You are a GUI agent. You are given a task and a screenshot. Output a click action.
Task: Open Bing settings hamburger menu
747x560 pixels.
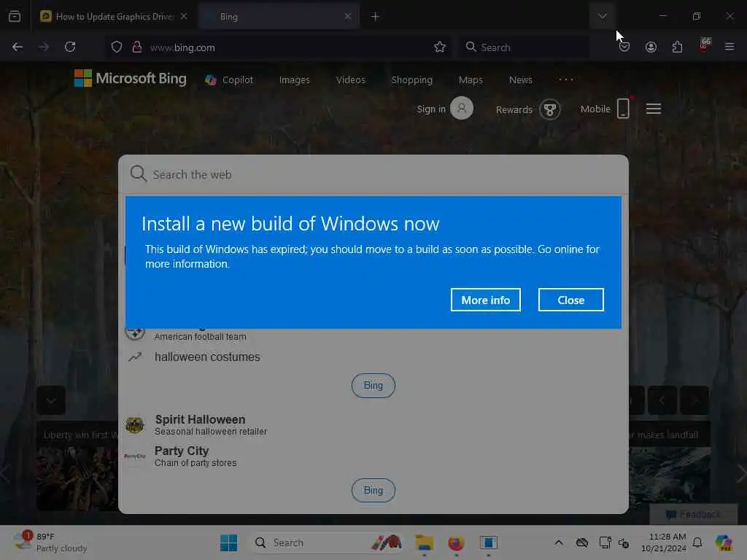click(654, 109)
